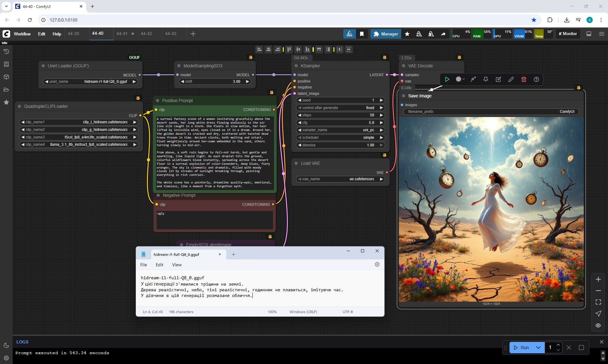Pin the selected node with pin icon
Image resolution: width=608 pixels, height=364 pixels.
(485, 79)
